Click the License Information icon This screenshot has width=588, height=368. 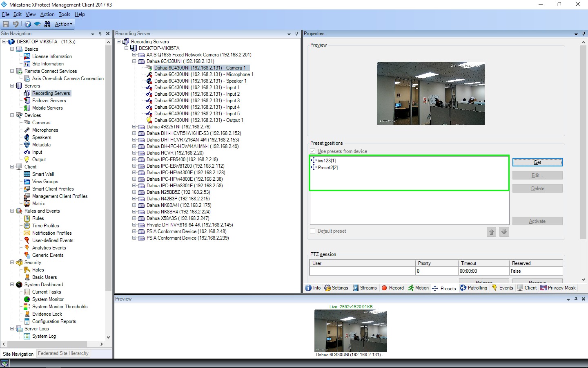(27, 56)
